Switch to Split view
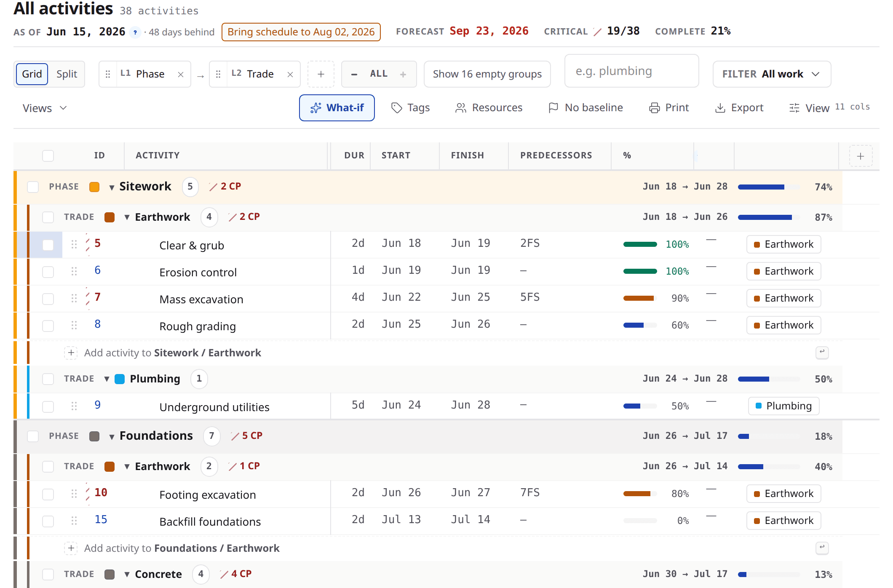This screenshot has width=893, height=588. point(67,74)
